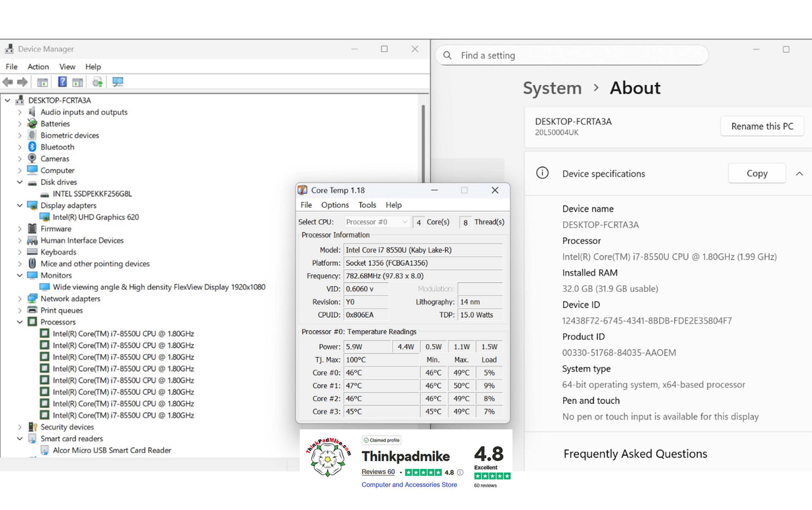Select the Alcor Micro USB Smart Card Reader

pyautogui.click(x=112, y=450)
